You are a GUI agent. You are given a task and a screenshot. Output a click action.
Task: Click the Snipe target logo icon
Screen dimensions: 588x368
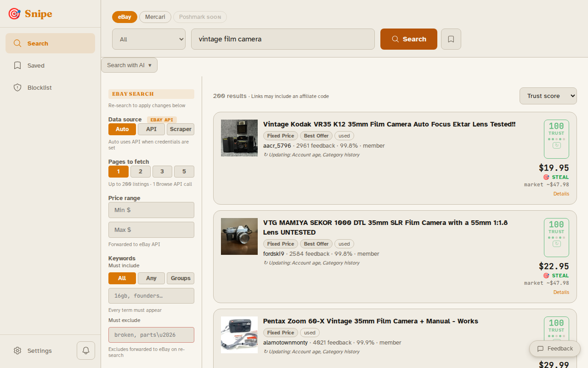tap(15, 14)
